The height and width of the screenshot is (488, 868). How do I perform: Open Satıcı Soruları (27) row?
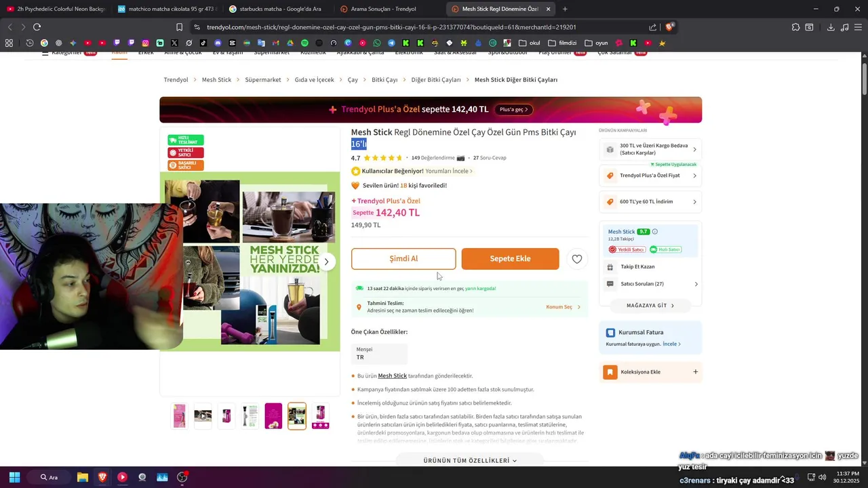pyautogui.click(x=652, y=284)
